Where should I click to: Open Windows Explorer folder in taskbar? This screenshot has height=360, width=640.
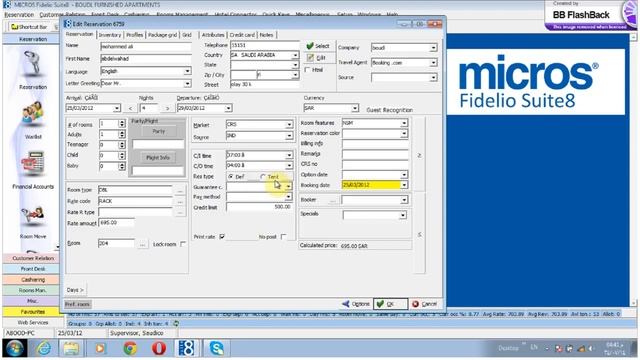pyautogui.click(x=71, y=349)
